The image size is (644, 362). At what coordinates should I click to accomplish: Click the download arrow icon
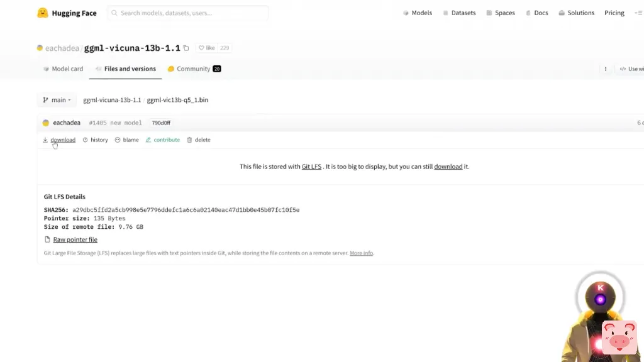pos(45,140)
